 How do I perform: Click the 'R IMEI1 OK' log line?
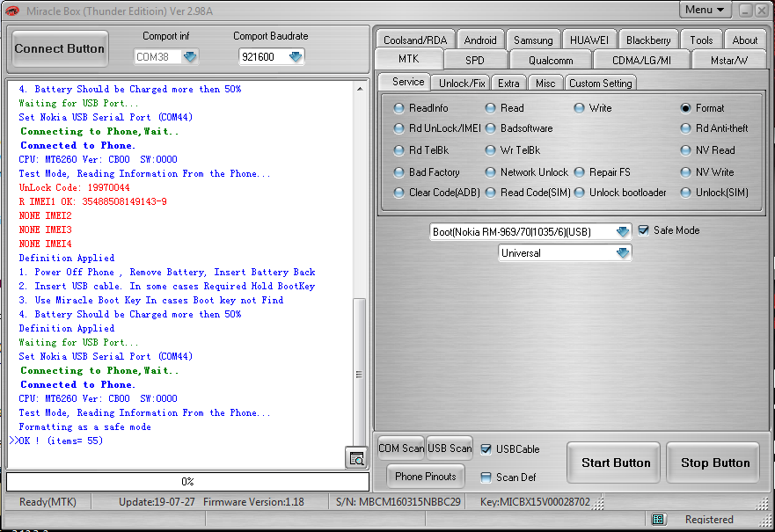pos(93,201)
